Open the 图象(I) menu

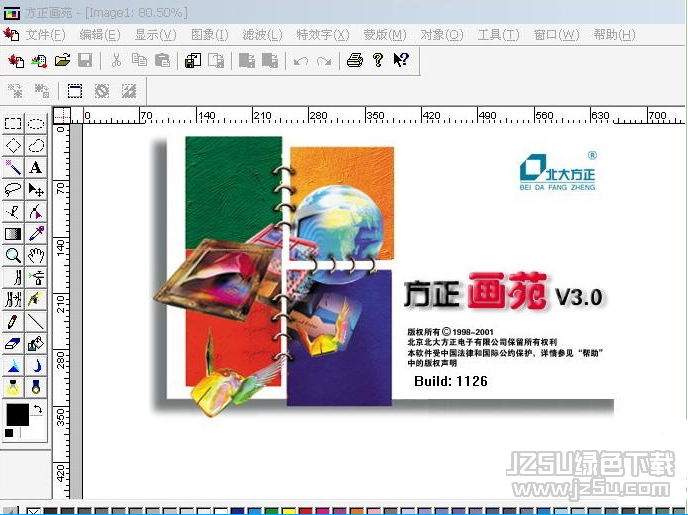click(x=209, y=35)
